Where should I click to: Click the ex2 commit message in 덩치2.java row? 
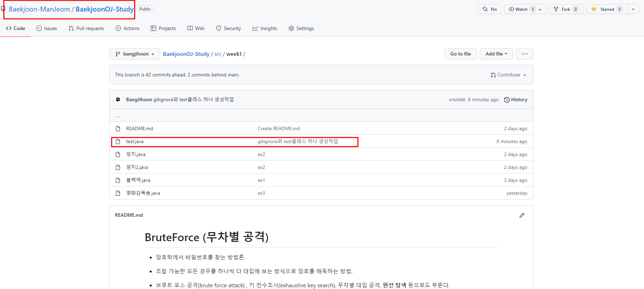pyautogui.click(x=261, y=167)
